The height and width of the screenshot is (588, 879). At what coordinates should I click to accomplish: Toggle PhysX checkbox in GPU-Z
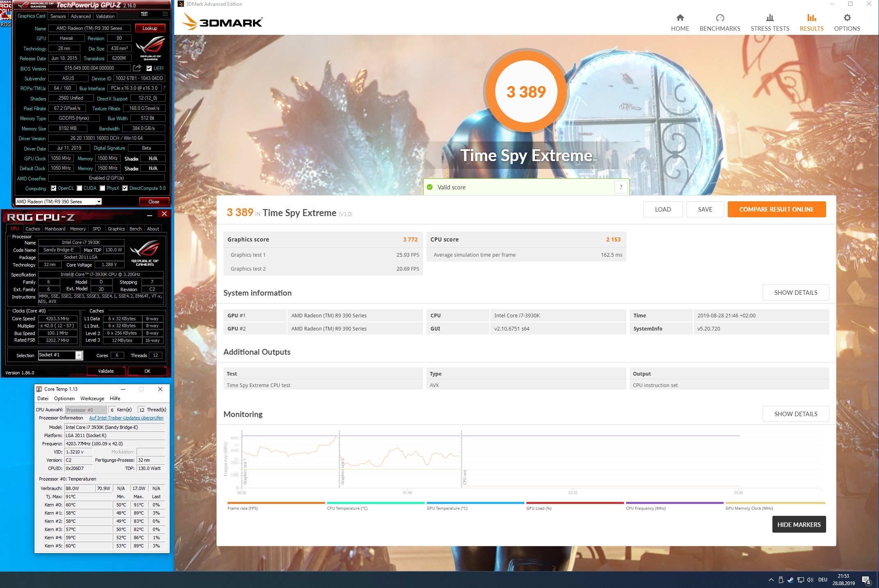(x=102, y=188)
